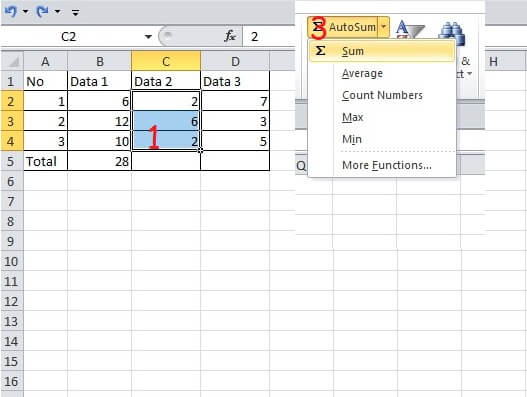Viewport: 527px width, 397px height.
Task: Click cell B3 showing 12
Action: click(99, 121)
